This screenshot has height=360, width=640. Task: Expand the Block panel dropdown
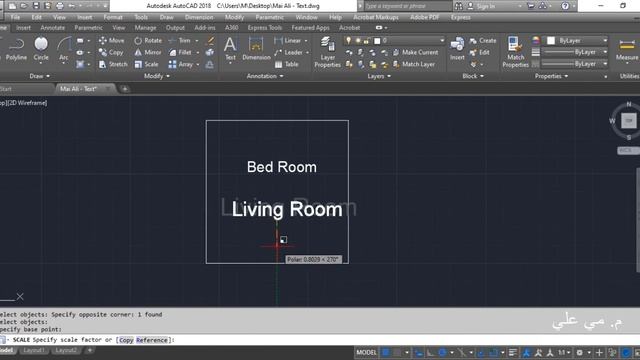coord(473,76)
